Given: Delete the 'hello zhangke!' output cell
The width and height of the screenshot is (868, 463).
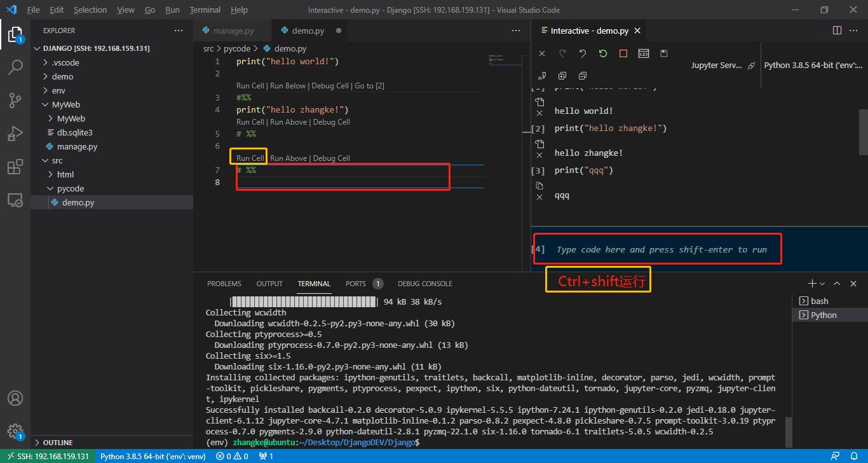Looking at the screenshot, I should tap(539, 155).
